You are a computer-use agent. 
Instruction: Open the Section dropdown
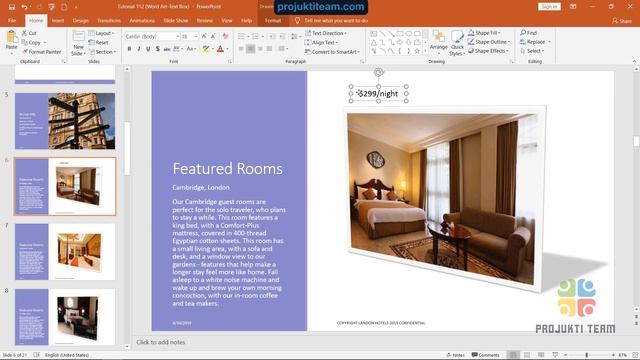102,52
